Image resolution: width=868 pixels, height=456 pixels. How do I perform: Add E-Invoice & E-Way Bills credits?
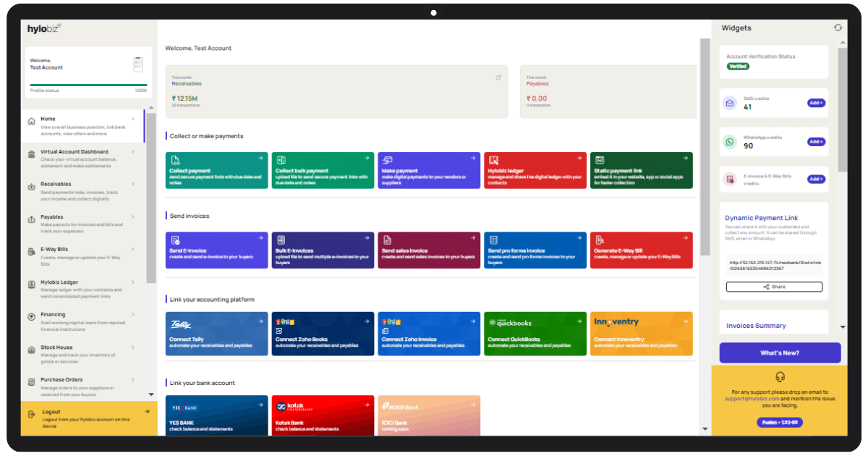coord(816,179)
